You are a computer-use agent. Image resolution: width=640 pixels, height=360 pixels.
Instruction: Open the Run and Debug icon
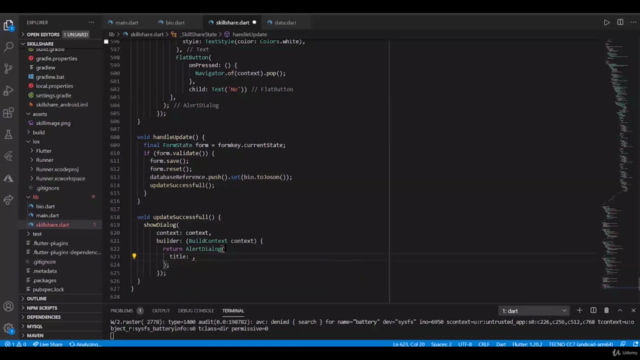click(8, 91)
